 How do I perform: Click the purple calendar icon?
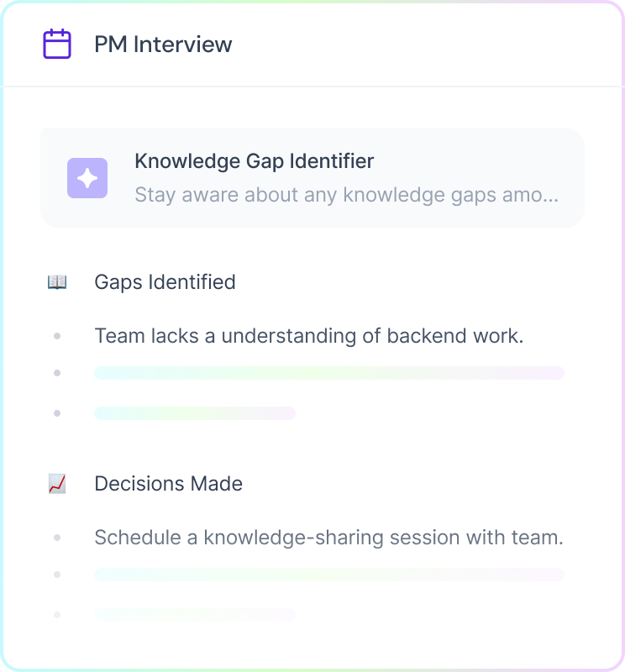(55, 44)
